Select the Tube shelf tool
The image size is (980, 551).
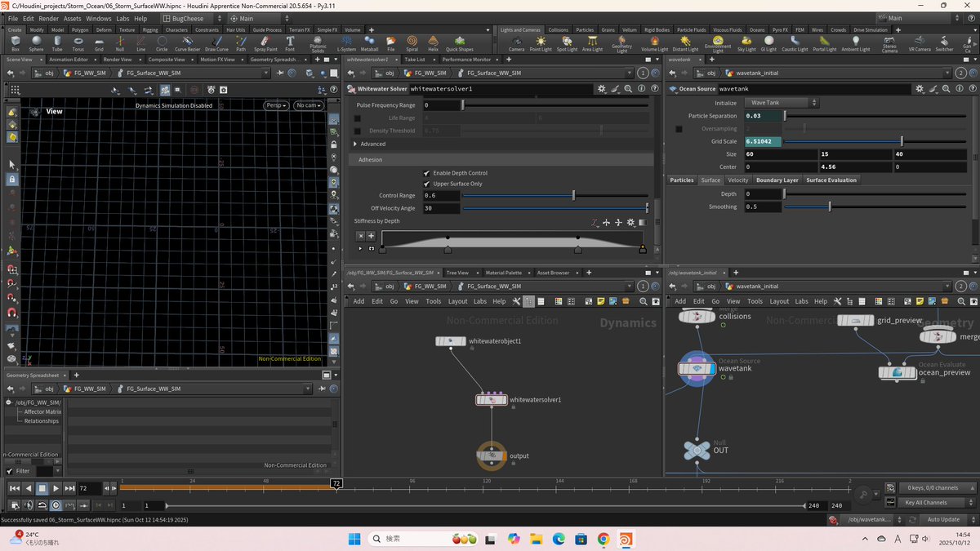pyautogui.click(x=57, y=43)
